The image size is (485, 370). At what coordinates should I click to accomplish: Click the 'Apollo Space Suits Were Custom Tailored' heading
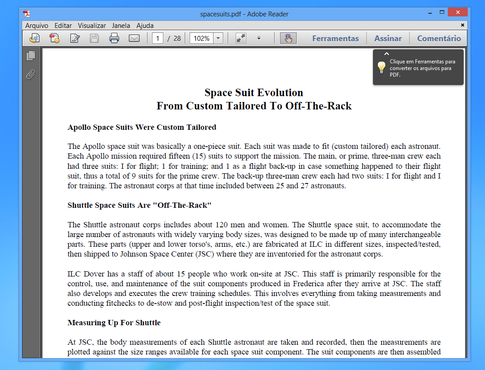142,127
